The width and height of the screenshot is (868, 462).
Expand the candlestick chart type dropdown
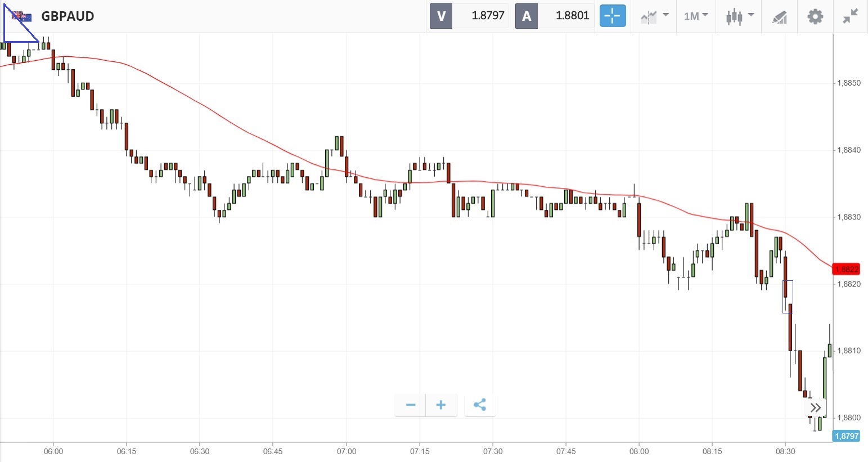pyautogui.click(x=739, y=16)
